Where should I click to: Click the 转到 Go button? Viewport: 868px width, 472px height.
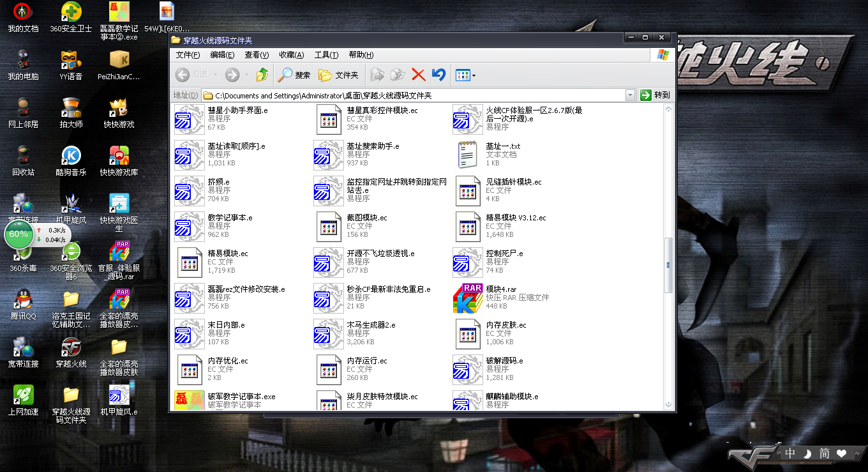click(655, 95)
